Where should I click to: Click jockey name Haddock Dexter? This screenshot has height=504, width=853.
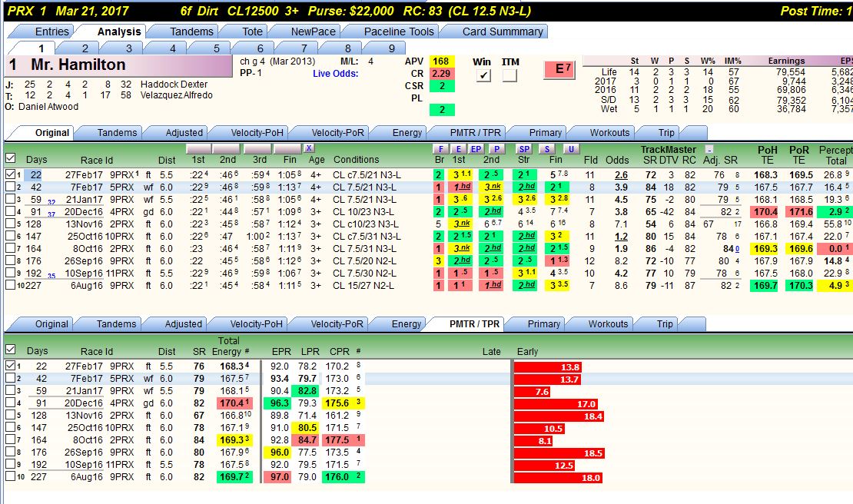pos(174,85)
